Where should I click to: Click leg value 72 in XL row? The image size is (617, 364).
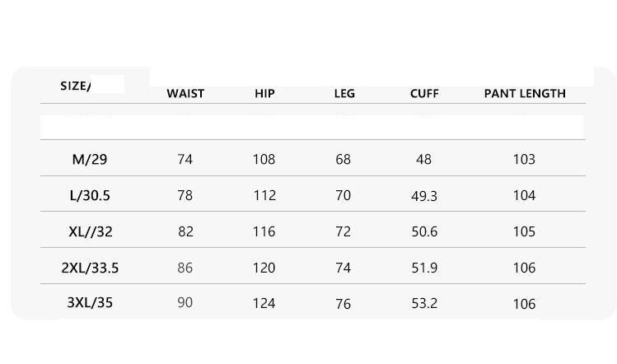[344, 231]
